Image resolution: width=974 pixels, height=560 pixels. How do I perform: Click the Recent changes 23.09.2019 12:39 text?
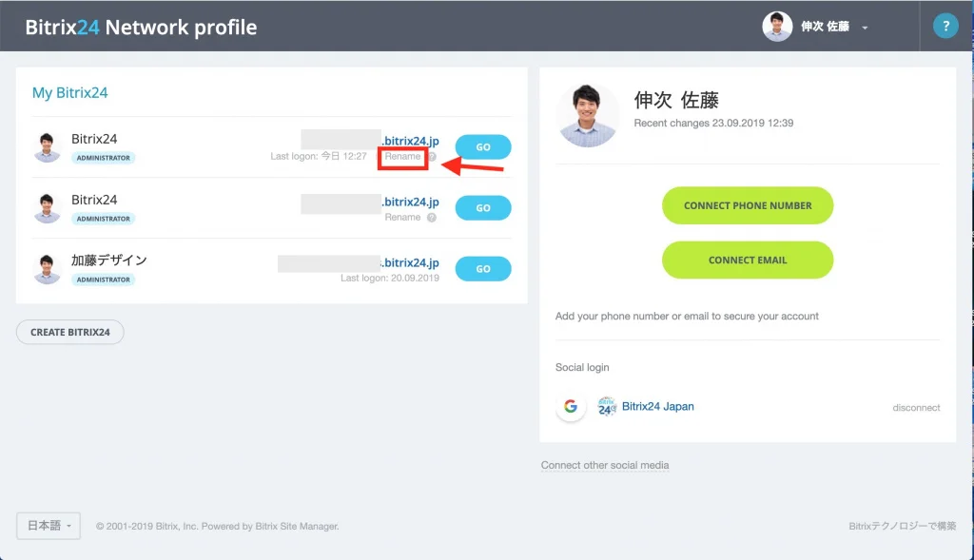click(x=713, y=123)
